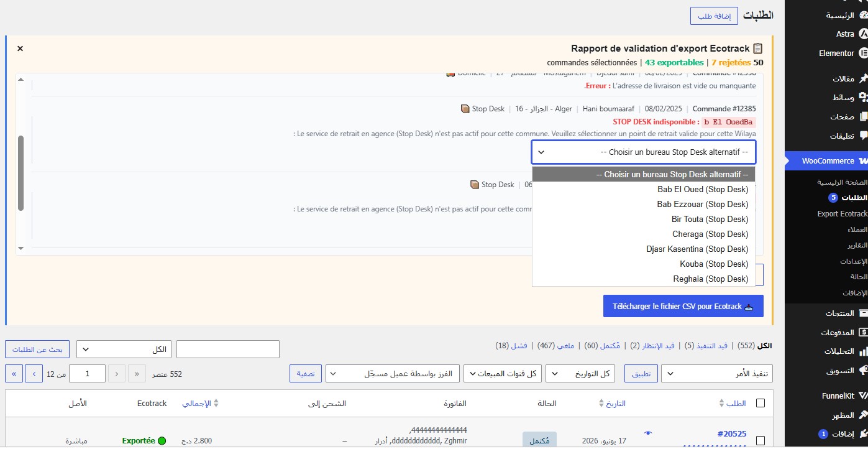Open المنتجات products icon

coord(863,313)
